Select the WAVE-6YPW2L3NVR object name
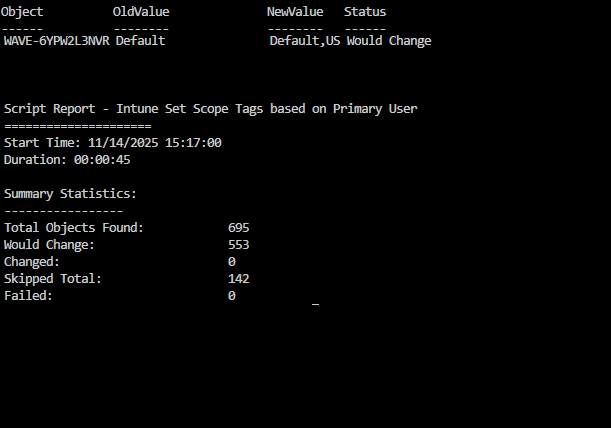Screen dimensions: 611x428 (57, 41)
